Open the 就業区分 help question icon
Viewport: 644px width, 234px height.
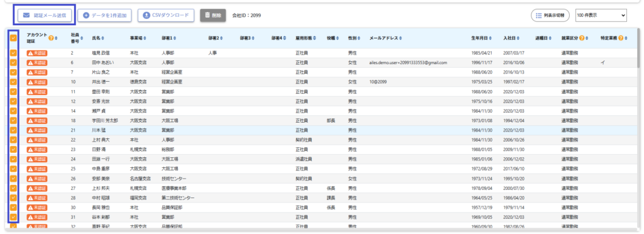pos(581,38)
